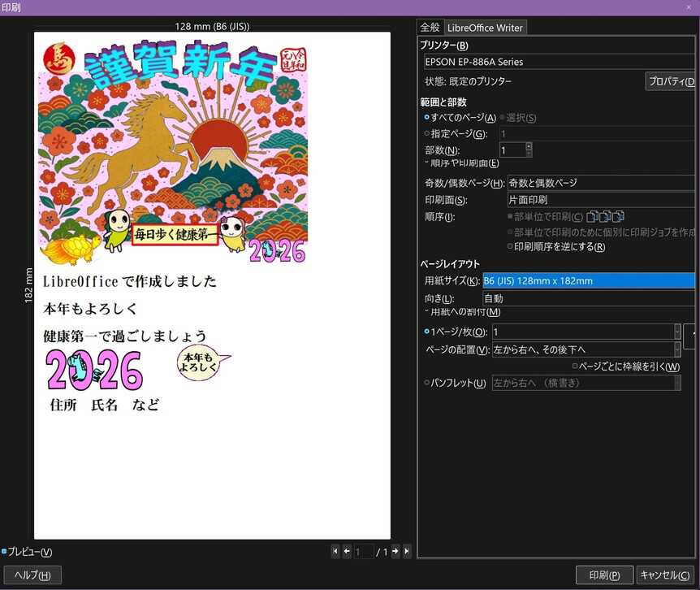Collapse the 用紙への割付 section
This screenshot has width=700, height=590.
pos(426,312)
